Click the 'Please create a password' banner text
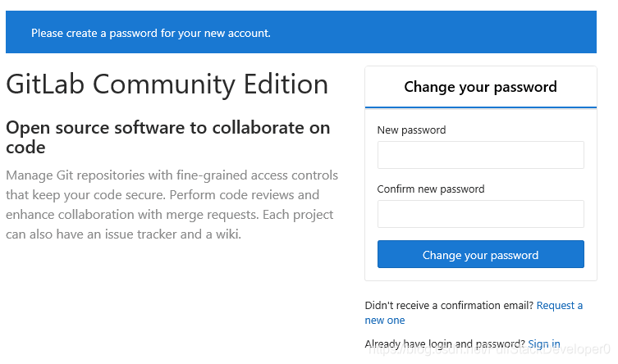This screenshot has height=364, width=618. point(151,33)
